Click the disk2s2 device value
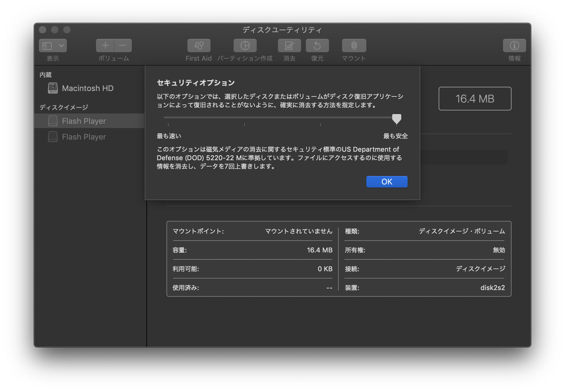Image resolution: width=565 pixels, height=392 pixels. [492, 288]
